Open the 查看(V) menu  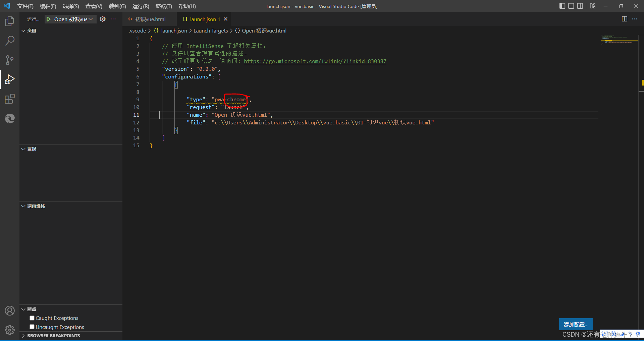tap(94, 6)
